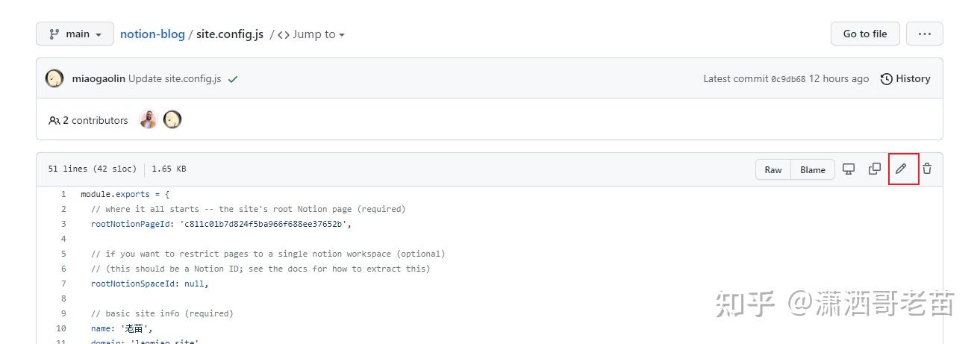Click the Go to file button
Image resolution: width=980 pixels, height=344 pixels.
coord(865,34)
